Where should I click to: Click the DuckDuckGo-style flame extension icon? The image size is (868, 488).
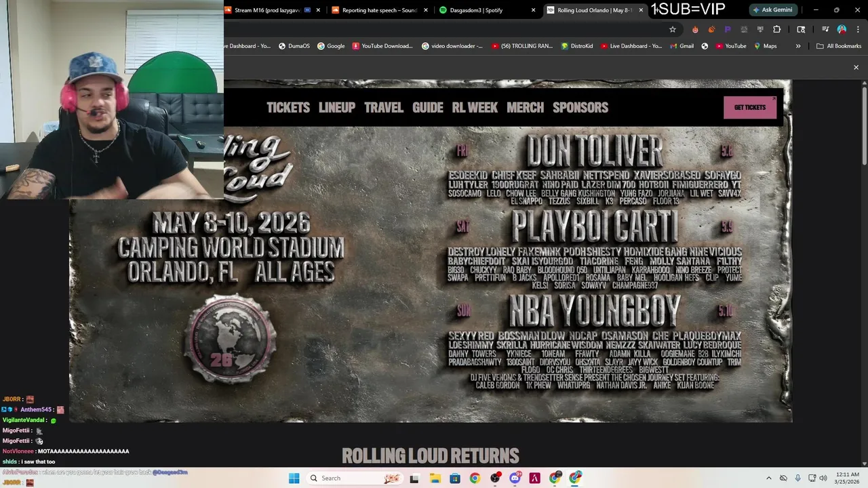point(695,29)
